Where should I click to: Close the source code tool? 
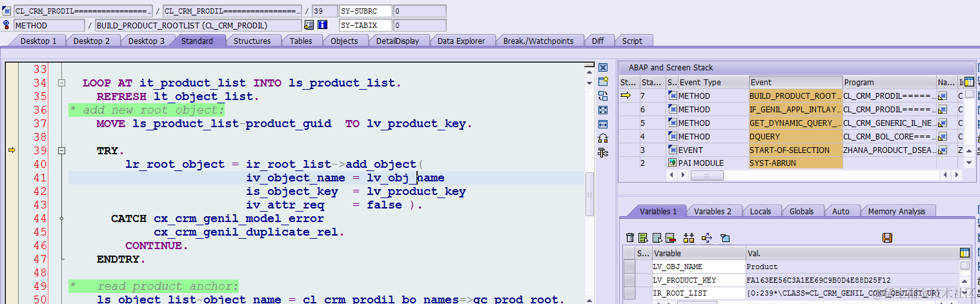coord(603,68)
